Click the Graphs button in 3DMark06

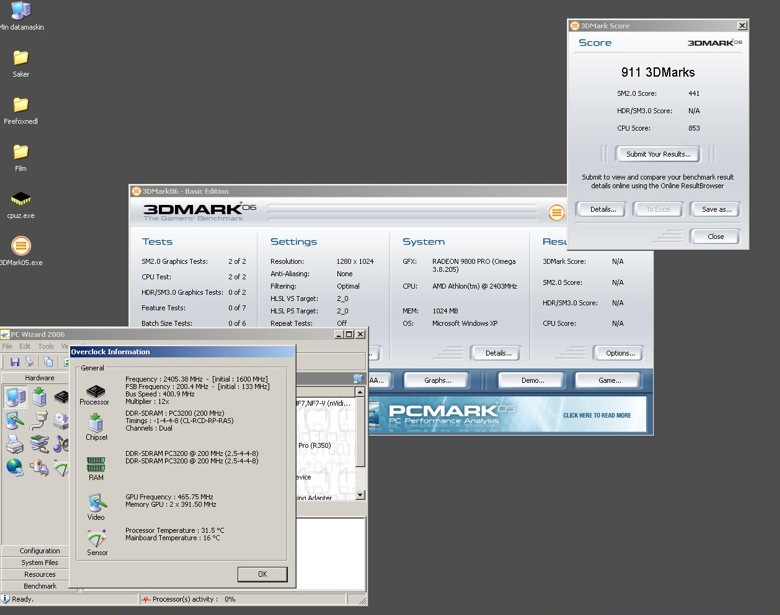[x=437, y=380]
